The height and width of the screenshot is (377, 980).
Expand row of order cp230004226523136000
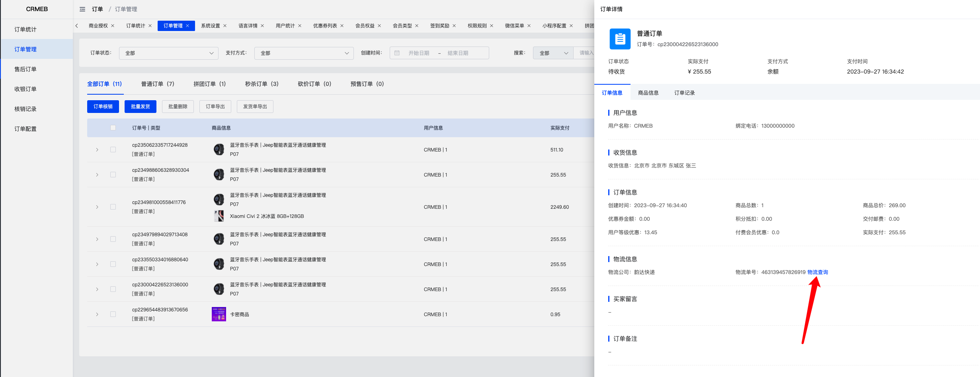(97, 289)
